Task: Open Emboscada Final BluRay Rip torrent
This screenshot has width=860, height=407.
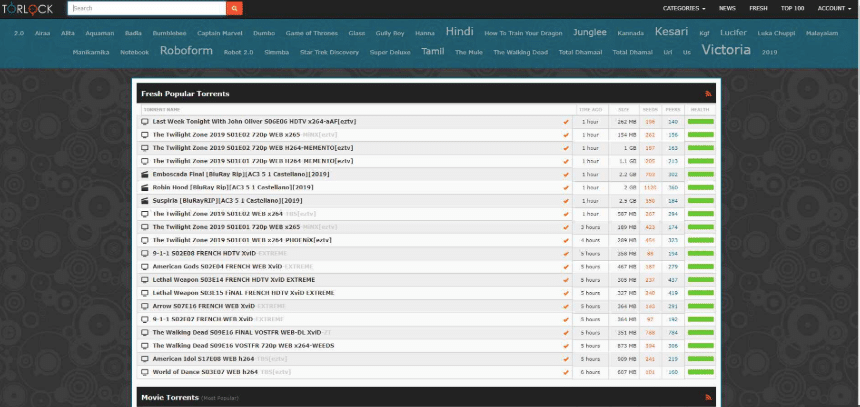Action: [x=241, y=174]
